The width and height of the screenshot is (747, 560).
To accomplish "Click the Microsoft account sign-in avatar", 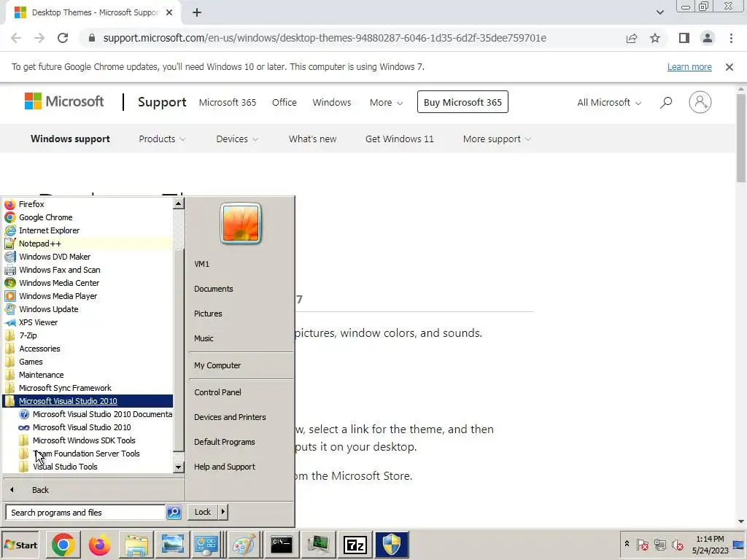I will [x=700, y=102].
